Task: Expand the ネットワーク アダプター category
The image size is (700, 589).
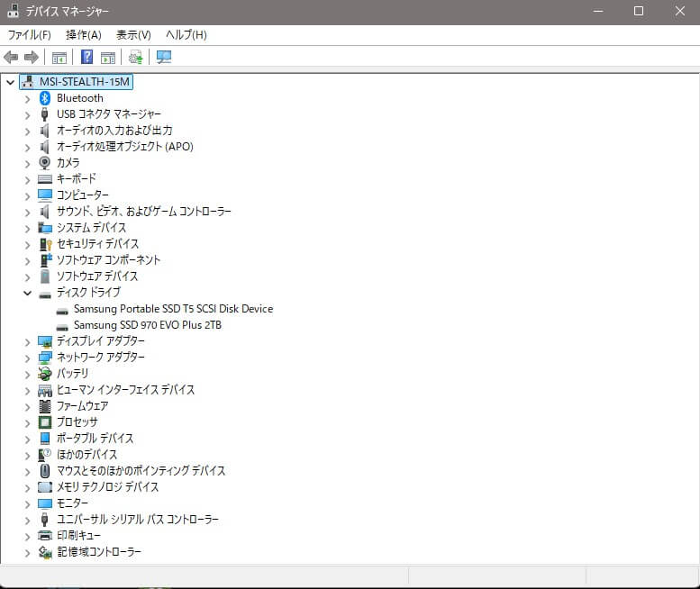Action: [x=27, y=358]
